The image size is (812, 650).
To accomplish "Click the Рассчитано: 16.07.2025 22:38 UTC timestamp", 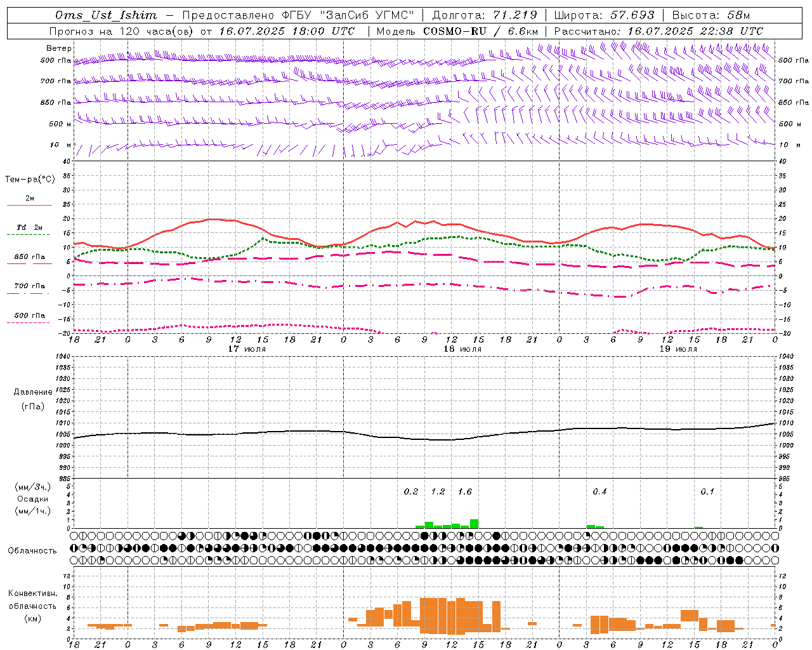I will pyautogui.click(x=658, y=31).
